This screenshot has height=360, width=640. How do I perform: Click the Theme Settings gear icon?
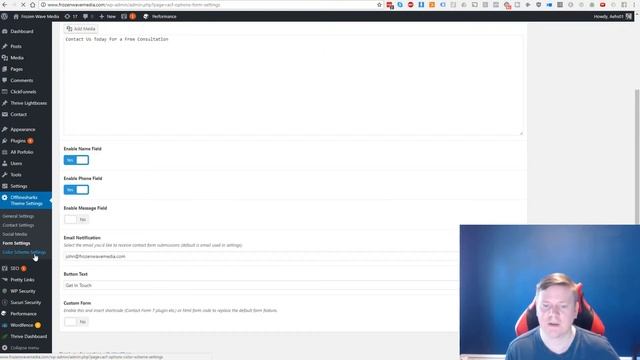point(4,198)
